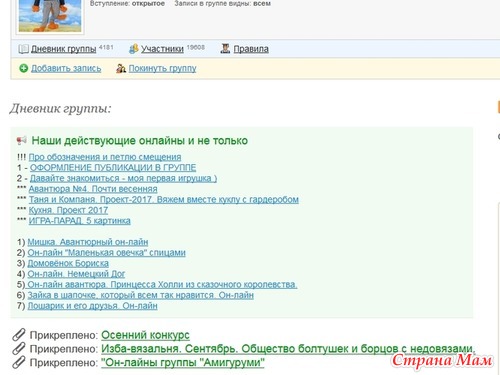Click the Участники member count number

tap(195, 47)
